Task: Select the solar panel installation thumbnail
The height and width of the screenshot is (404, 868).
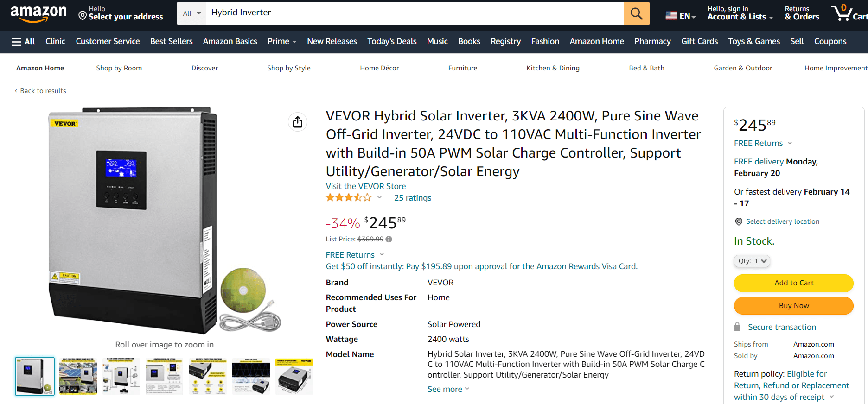Action: [78, 376]
